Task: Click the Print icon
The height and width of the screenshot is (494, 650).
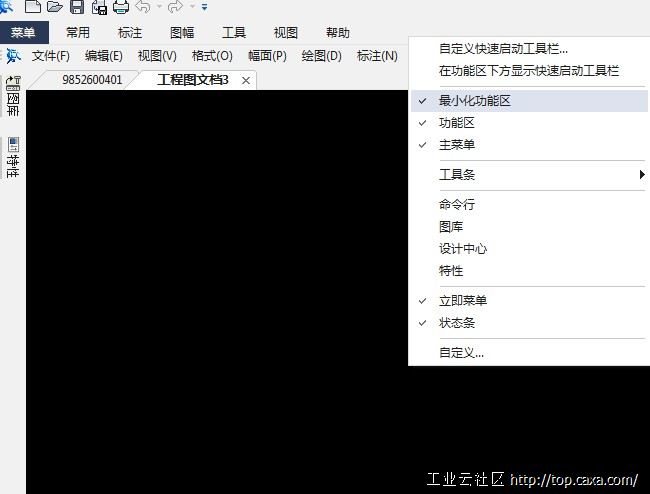Action: click(x=121, y=7)
